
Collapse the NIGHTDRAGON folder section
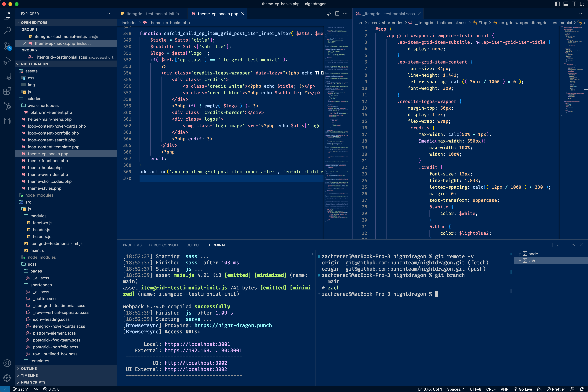click(66, 64)
